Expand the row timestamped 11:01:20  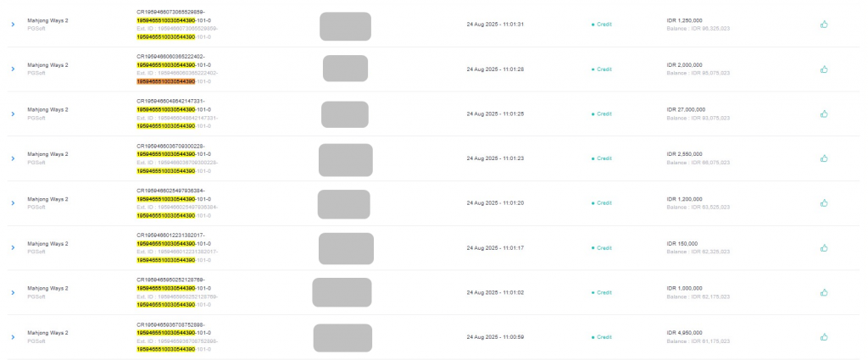(13, 203)
